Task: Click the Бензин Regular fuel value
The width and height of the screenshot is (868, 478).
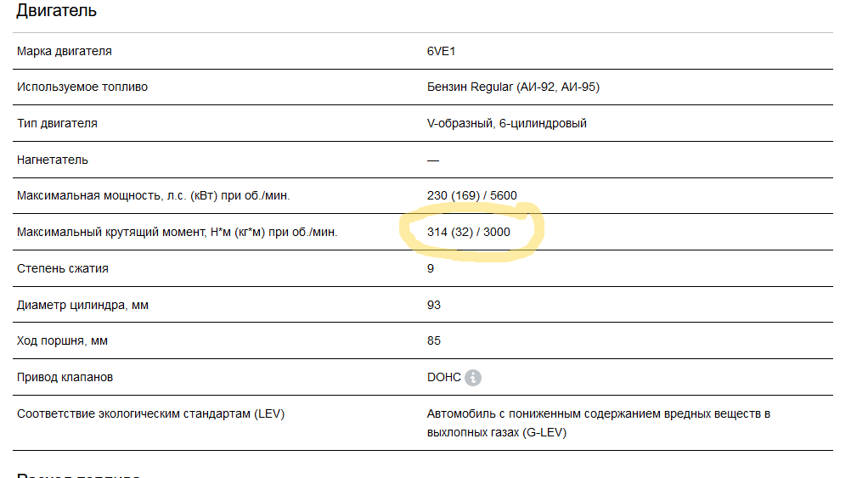Action: 513,87
